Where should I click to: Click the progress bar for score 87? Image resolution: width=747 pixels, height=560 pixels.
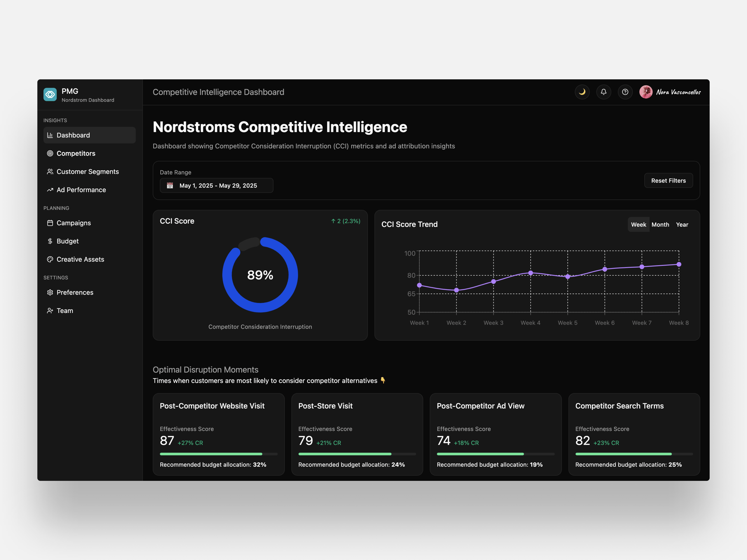pos(219,454)
